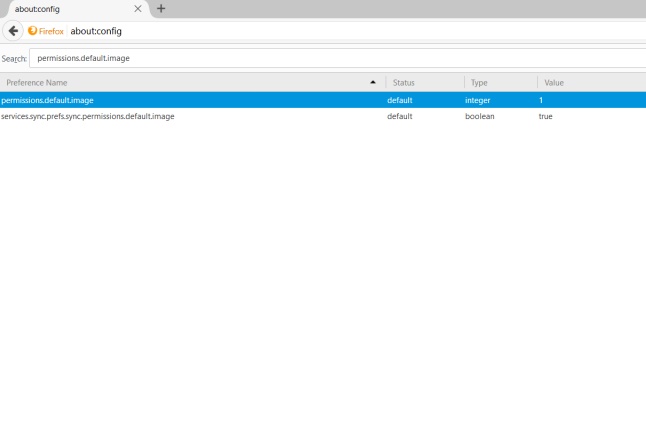Click default status of services.sync row

(x=400, y=116)
